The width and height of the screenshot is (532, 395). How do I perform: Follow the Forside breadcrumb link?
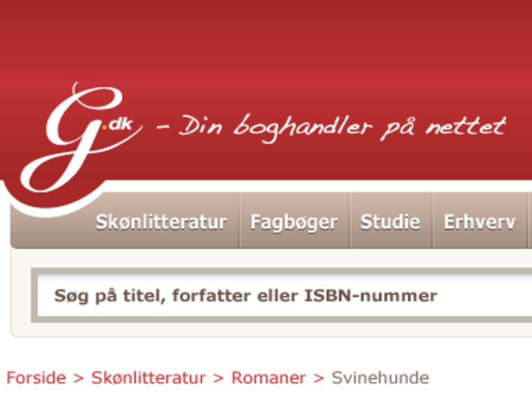click(x=36, y=378)
